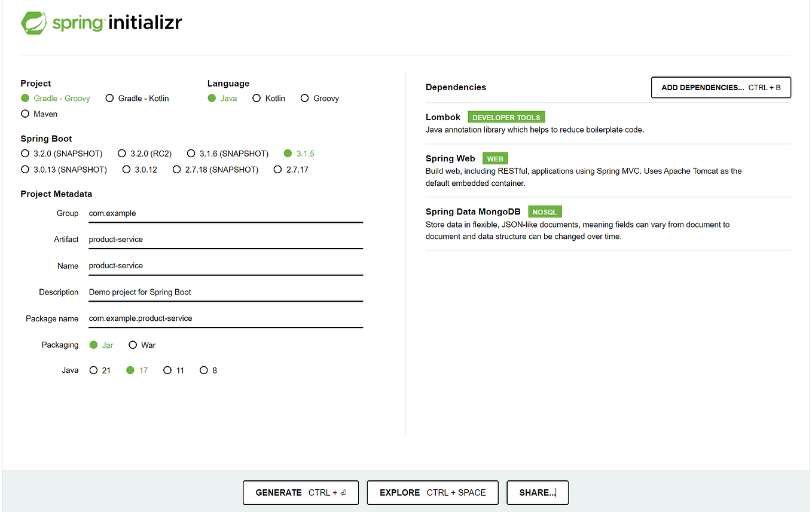The width and height of the screenshot is (812, 512).
Task: Choose Spring Boot version 3.2.0 (RC2)
Action: tap(122, 153)
